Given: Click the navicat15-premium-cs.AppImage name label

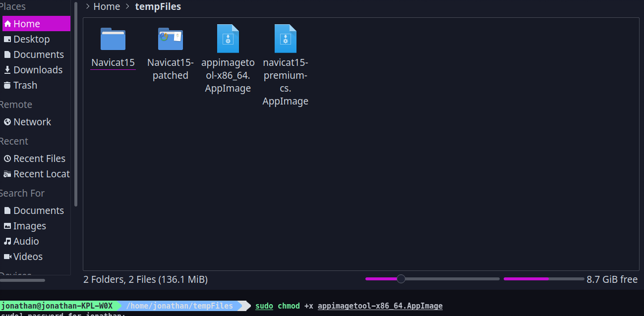Looking at the screenshot, I should coord(285,82).
